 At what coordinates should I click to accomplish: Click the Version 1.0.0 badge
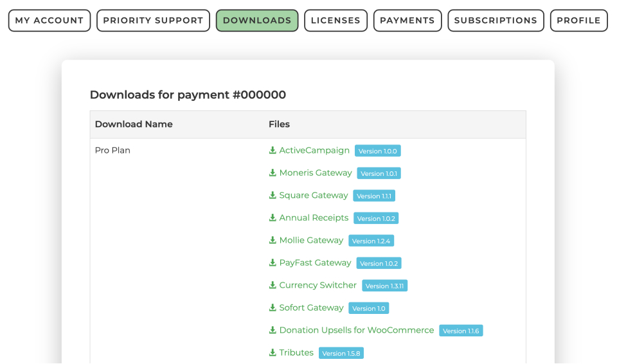tap(378, 151)
